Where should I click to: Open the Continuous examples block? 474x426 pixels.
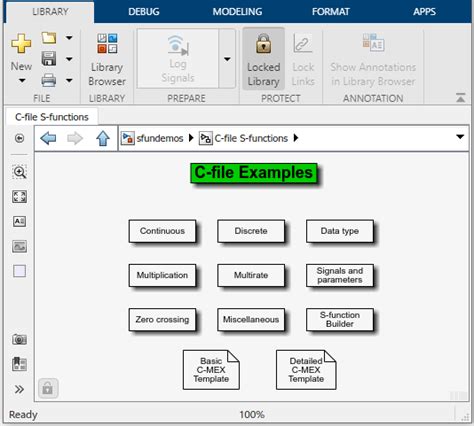162,231
